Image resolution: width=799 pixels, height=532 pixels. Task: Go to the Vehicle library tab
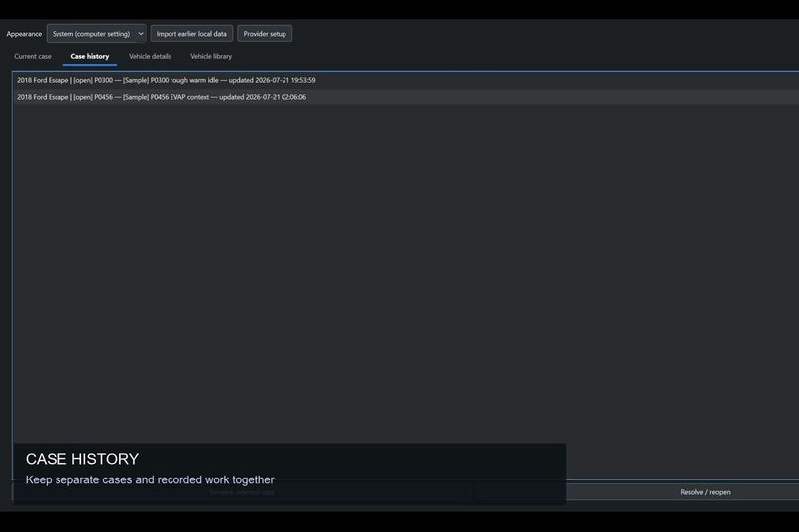[211, 57]
